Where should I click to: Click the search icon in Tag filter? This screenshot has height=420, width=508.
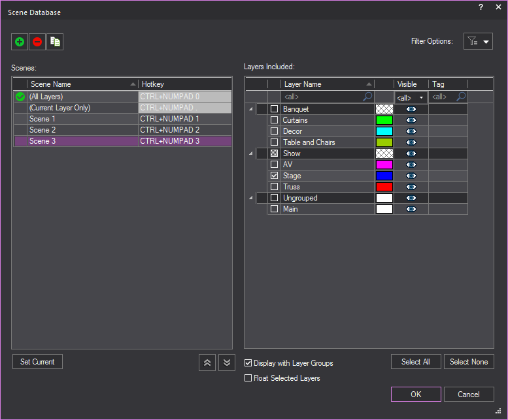tap(461, 97)
